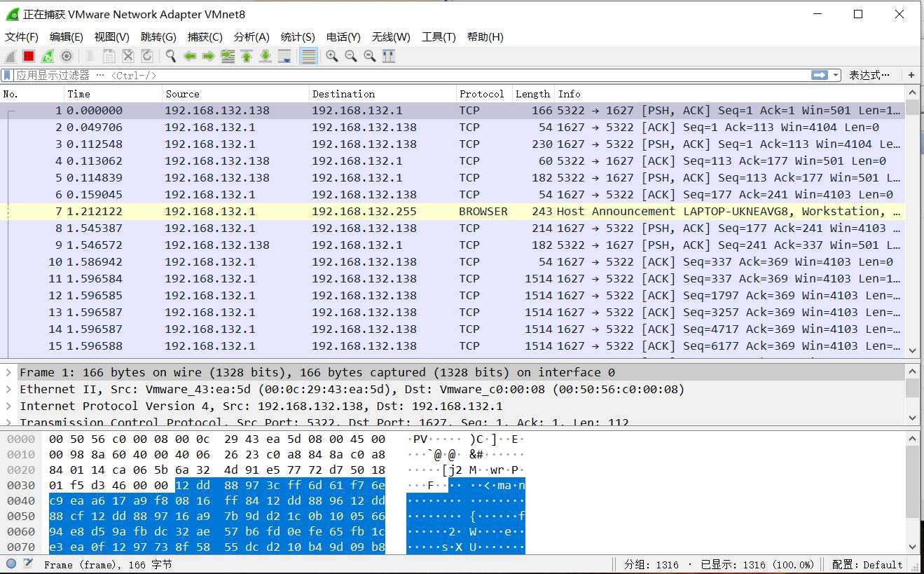Add a filter button with plus

click(x=911, y=75)
